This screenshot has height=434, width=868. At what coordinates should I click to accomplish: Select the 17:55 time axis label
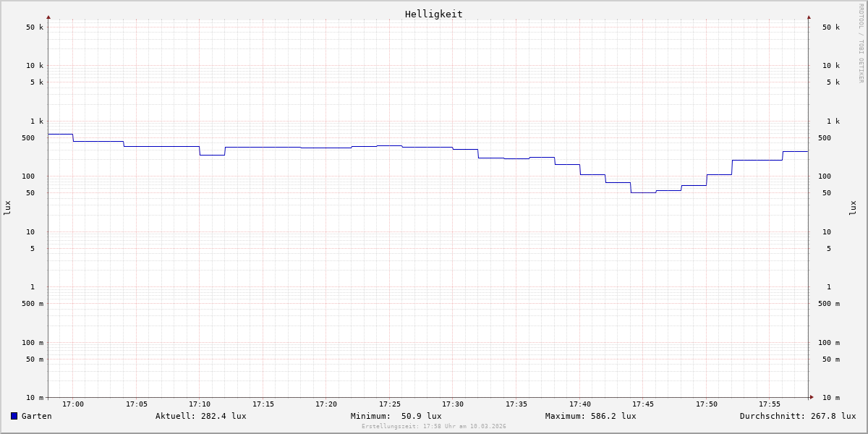(770, 404)
